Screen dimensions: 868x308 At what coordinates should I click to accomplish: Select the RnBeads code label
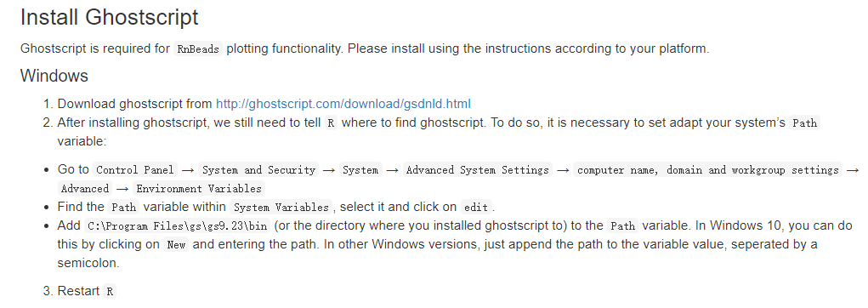click(x=198, y=48)
